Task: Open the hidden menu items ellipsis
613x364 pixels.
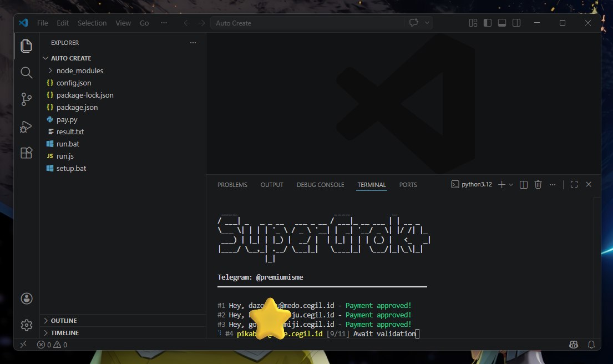Action: tap(164, 23)
